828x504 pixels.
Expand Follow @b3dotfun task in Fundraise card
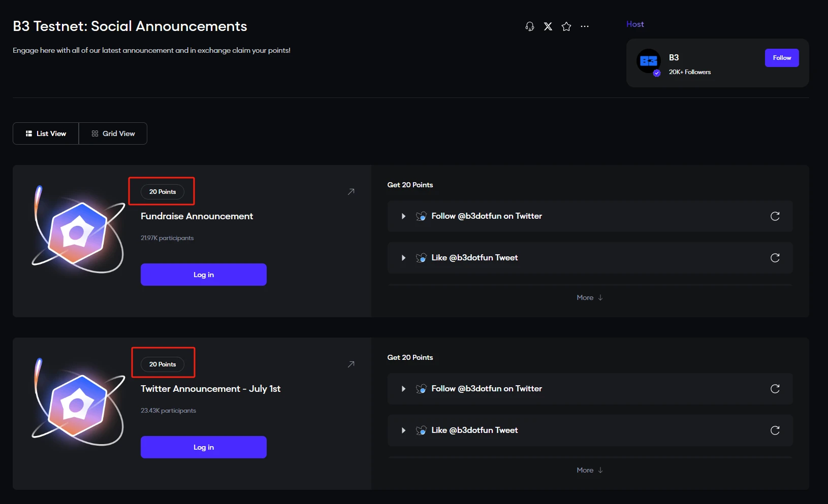(x=403, y=216)
